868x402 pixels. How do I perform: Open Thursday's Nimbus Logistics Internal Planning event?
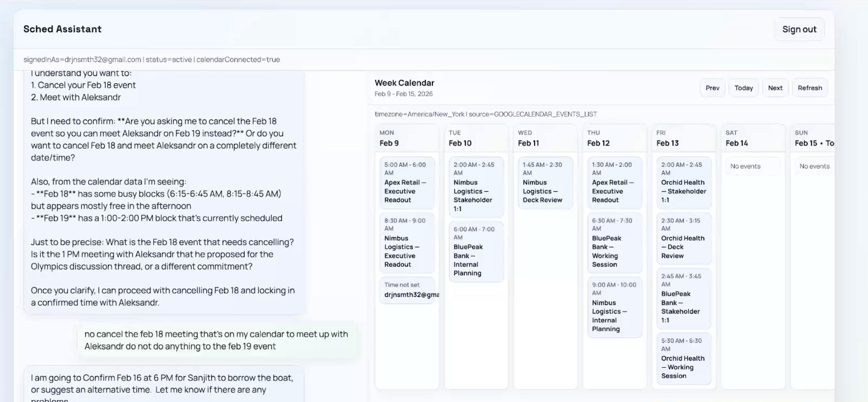pyautogui.click(x=614, y=307)
